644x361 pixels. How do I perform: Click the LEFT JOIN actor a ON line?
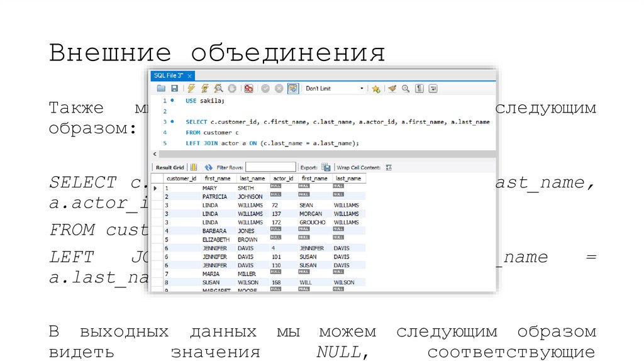pyautogui.click(x=272, y=143)
